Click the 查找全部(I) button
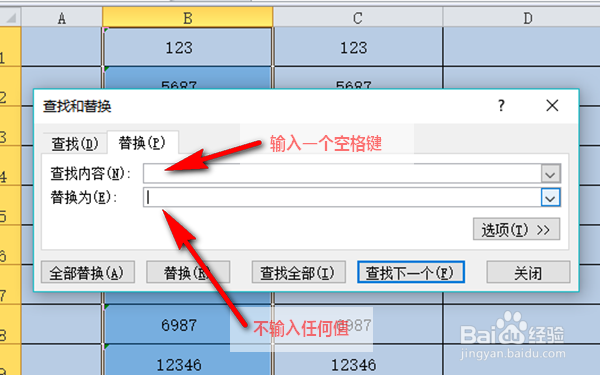This screenshot has height=375, width=600. pos(298,272)
